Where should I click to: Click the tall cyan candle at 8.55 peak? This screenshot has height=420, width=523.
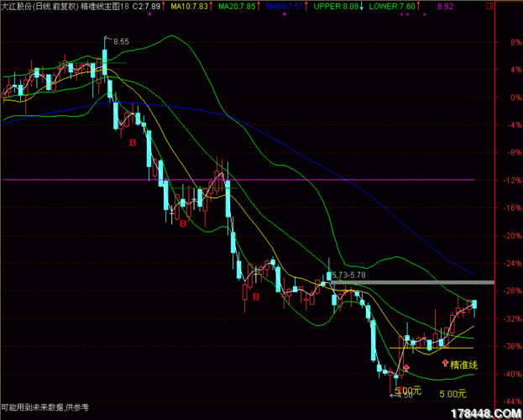[x=105, y=62]
